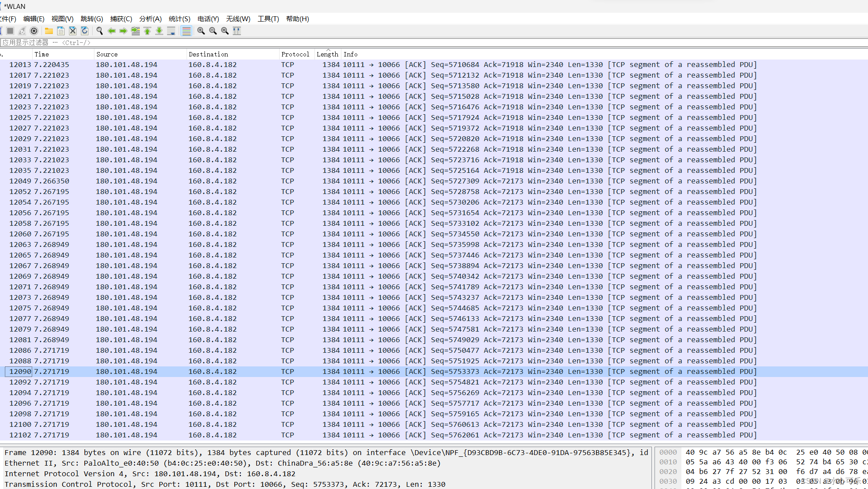Sort packets by clicking the Source column header
Viewport: 868px width, 489px height.
pos(107,54)
